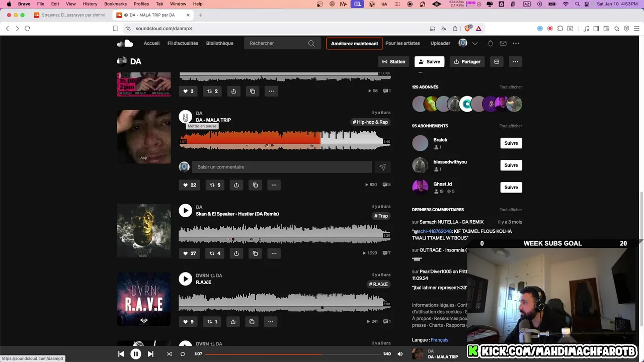Screen dimensions: 644x362
Task: Play the R.A.V.E track
Action: [185, 279]
